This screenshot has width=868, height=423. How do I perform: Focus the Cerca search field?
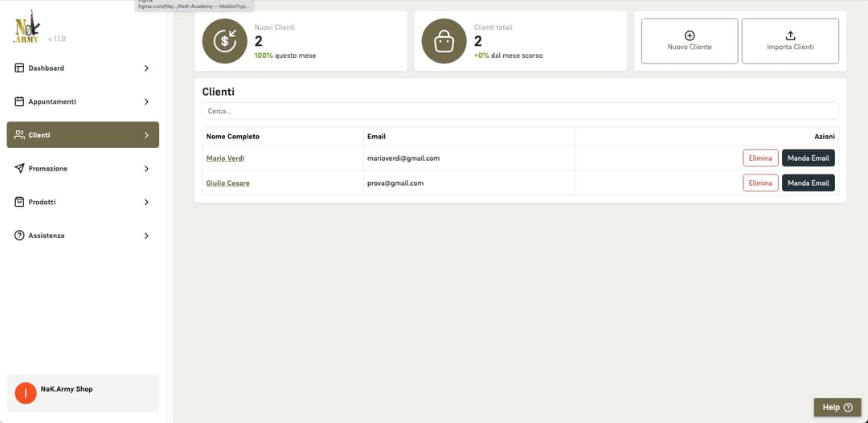(x=520, y=111)
